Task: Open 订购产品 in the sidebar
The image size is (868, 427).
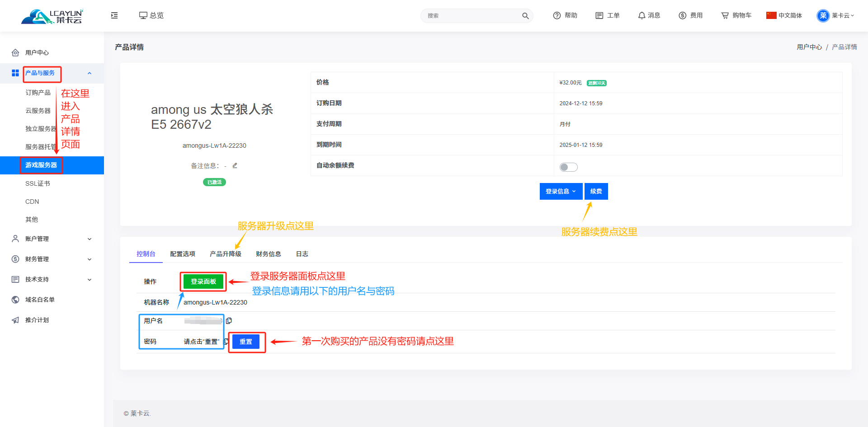Action: tap(38, 93)
